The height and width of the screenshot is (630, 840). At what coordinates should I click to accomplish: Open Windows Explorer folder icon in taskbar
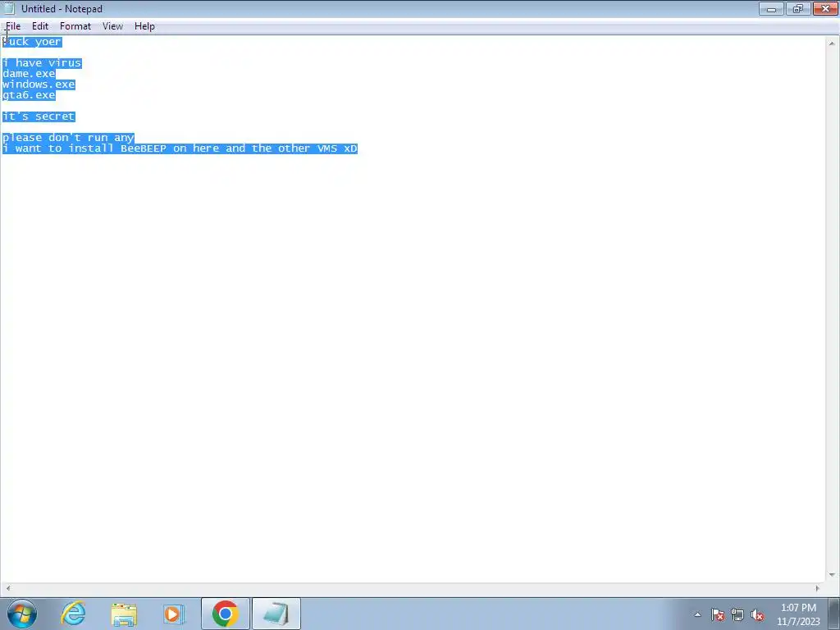point(124,614)
